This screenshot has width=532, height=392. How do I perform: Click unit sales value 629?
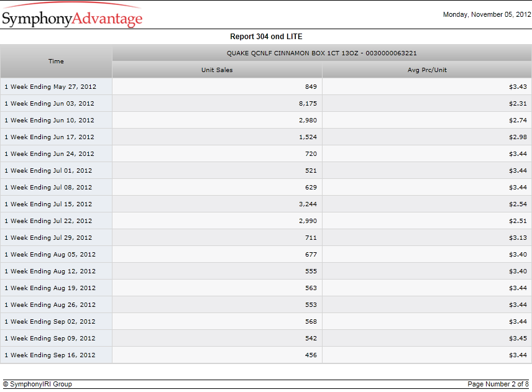tap(311, 187)
